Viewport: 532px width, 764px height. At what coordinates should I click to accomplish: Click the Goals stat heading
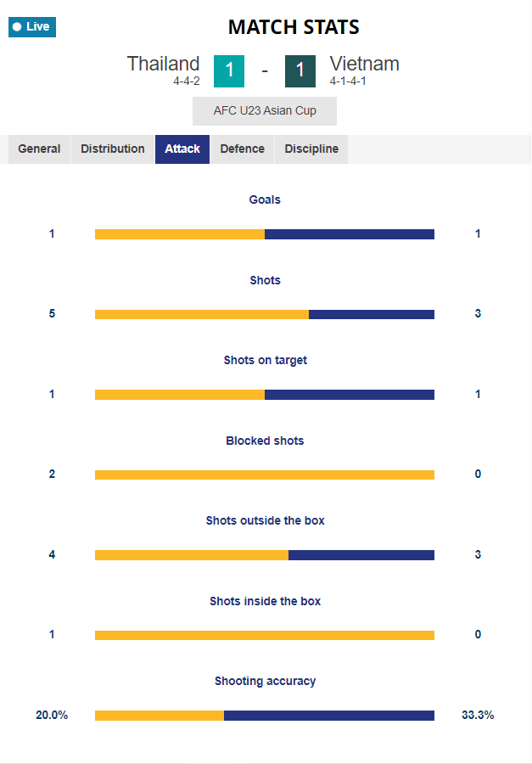pyautogui.click(x=265, y=199)
